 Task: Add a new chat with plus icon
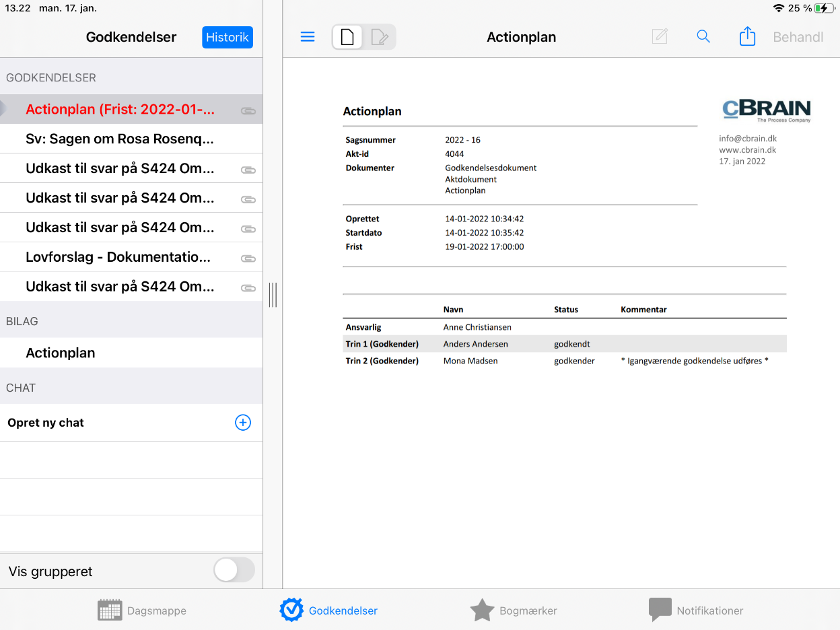pos(242,423)
